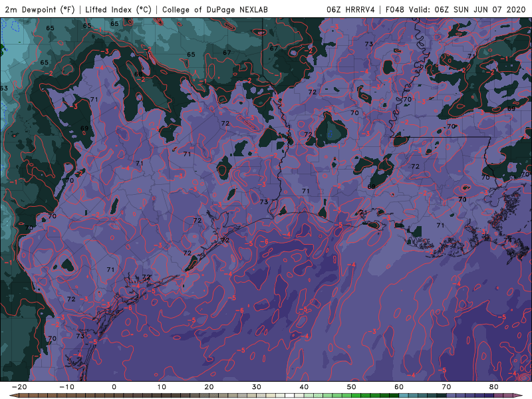Click the "40" label on the color scale
Viewport: 532px width, 399px height.
coord(304,387)
